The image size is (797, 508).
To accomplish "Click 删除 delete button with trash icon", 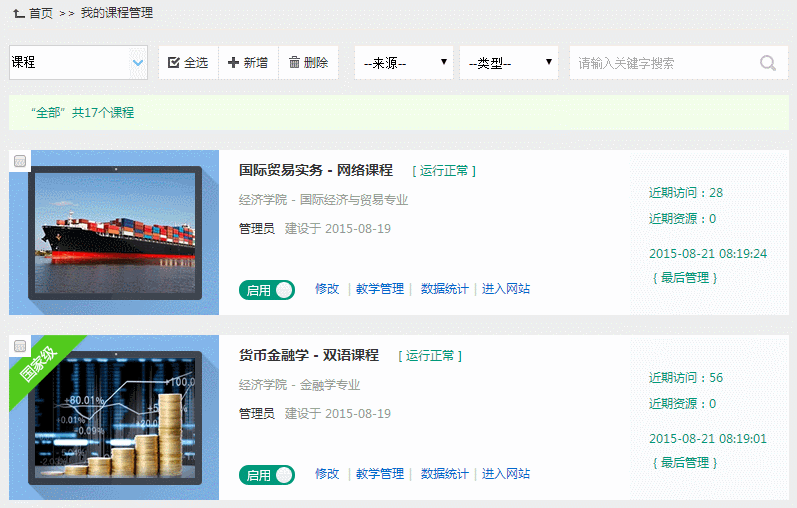I will pyautogui.click(x=308, y=63).
